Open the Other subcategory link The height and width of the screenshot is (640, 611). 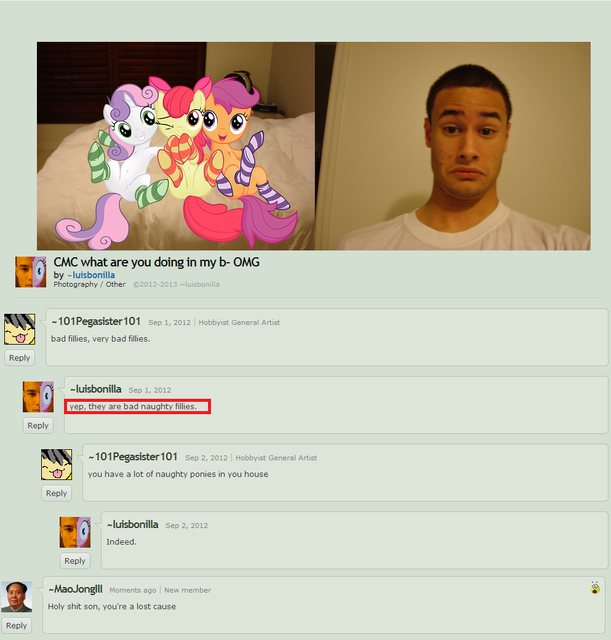pyautogui.click(x=116, y=284)
